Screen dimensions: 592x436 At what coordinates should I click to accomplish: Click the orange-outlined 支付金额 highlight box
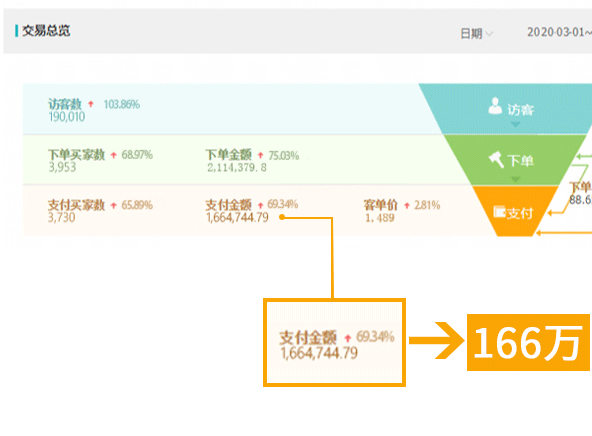pos(335,342)
